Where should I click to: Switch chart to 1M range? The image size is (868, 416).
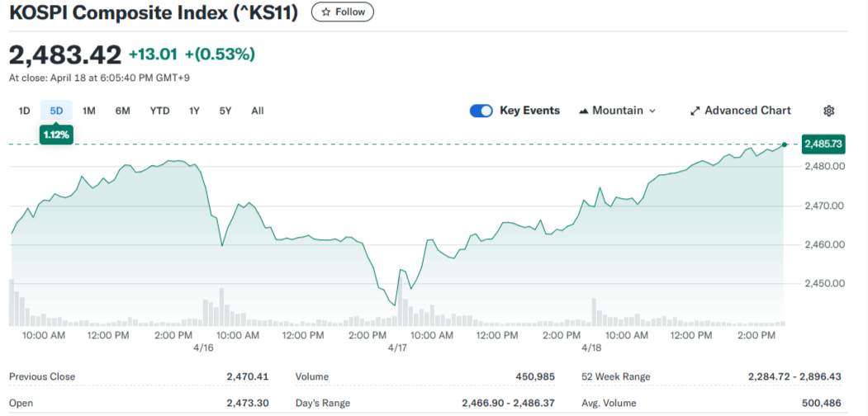pos(89,111)
